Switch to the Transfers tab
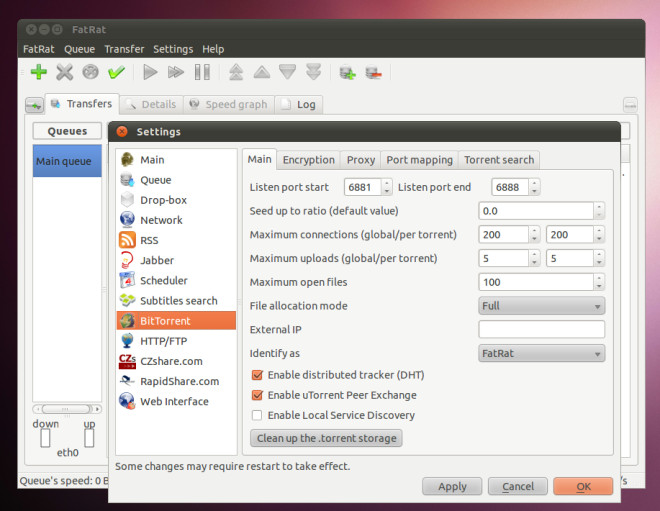Screen dimensions: 660x511 pyautogui.click(x=82, y=104)
